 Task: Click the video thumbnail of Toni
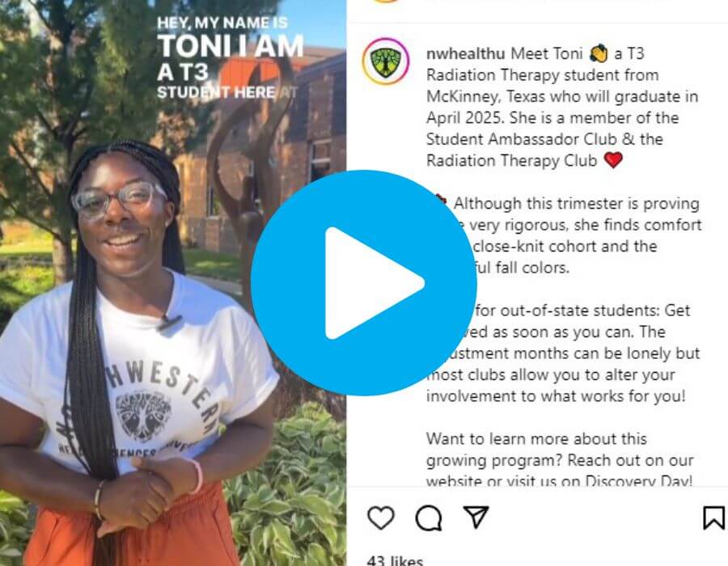[173, 283]
